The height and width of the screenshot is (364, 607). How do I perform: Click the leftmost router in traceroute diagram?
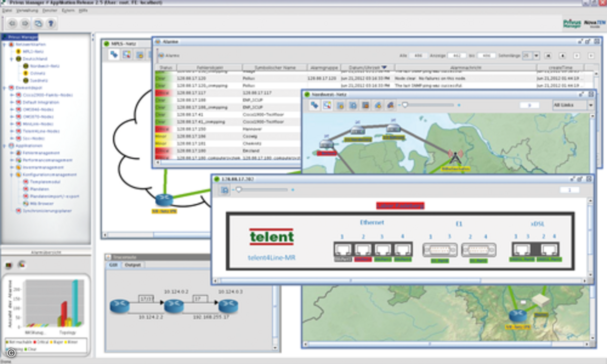[119, 305]
